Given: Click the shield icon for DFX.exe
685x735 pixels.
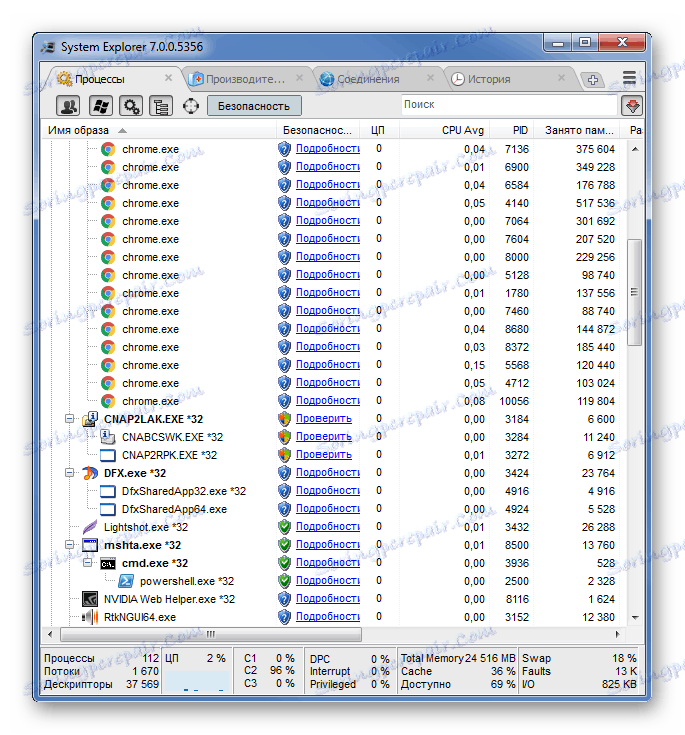Looking at the screenshot, I should pos(284,473).
